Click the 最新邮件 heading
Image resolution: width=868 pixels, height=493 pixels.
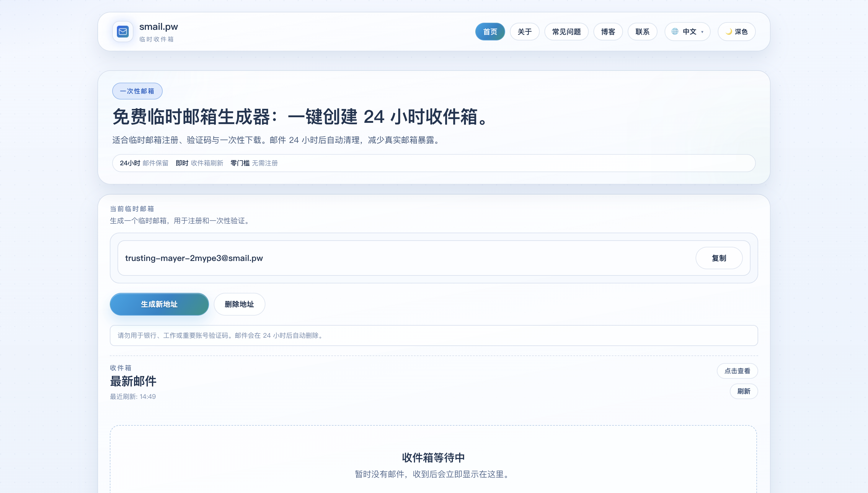(133, 381)
